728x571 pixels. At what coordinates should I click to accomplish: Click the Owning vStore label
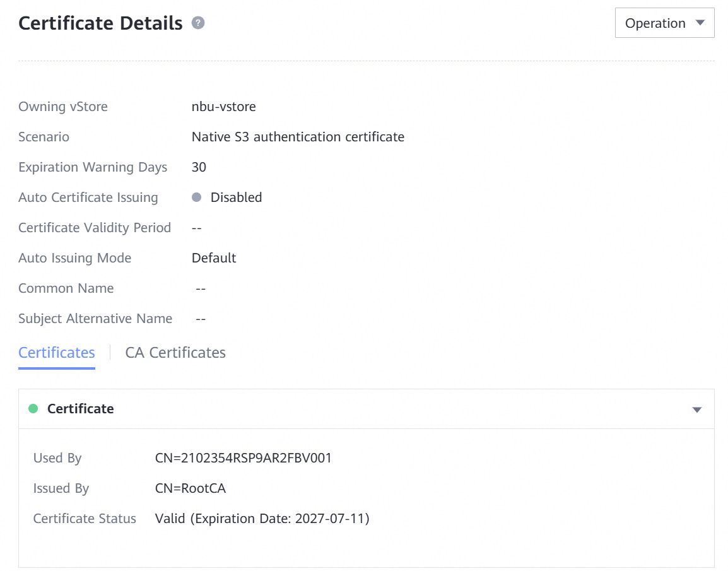coord(63,107)
